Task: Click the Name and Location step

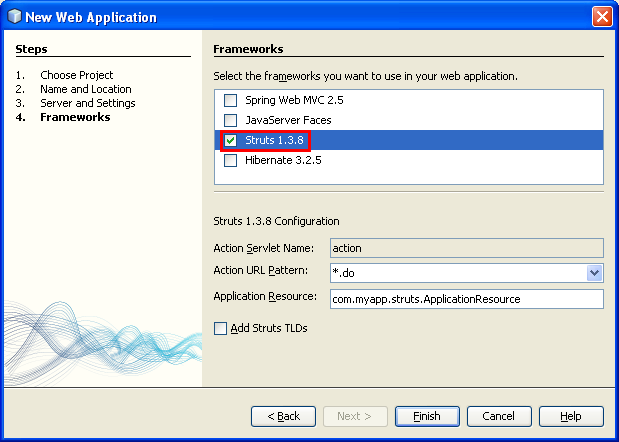Action: (86, 89)
